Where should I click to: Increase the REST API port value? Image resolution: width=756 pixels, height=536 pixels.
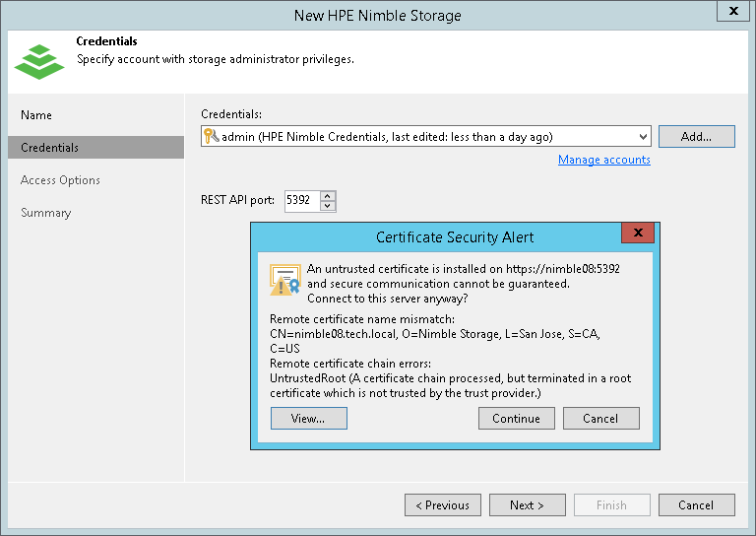(x=328, y=195)
